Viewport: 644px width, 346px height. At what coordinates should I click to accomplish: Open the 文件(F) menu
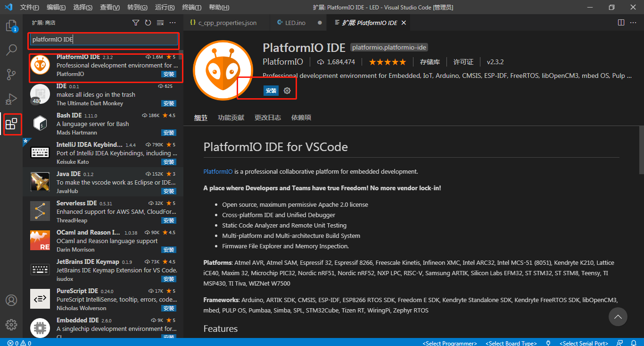30,8
